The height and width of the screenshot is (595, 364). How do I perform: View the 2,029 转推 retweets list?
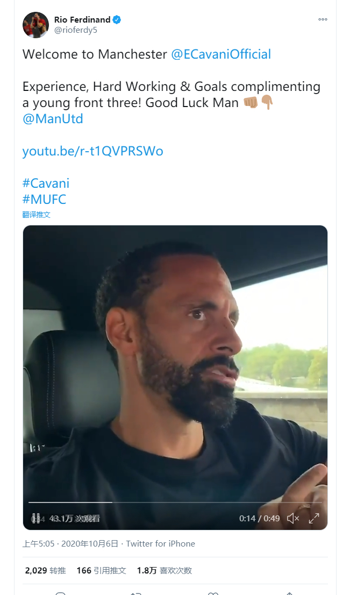(46, 571)
